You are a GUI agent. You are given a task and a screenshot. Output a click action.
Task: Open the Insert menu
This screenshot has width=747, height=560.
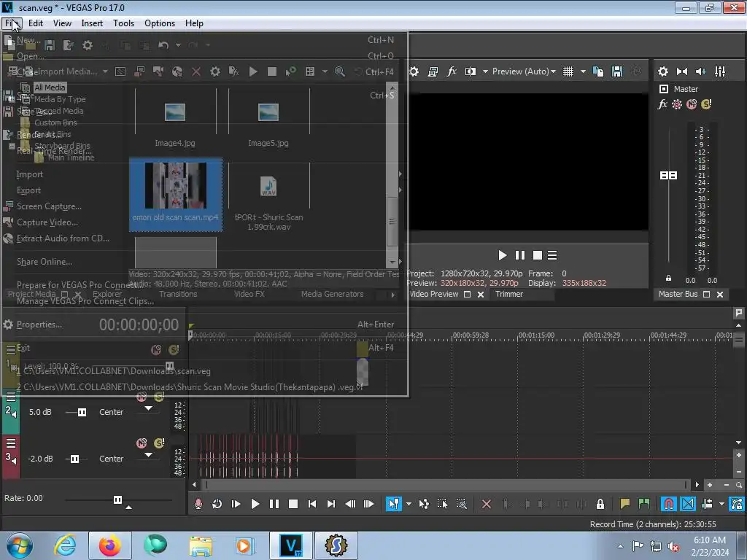92,23
